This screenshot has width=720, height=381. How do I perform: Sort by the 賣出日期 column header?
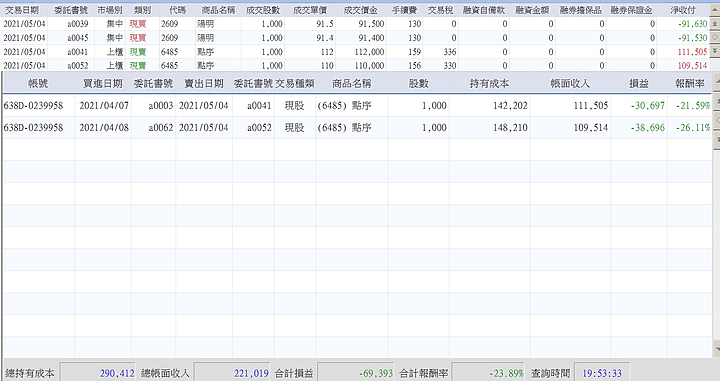tap(204, 84)
